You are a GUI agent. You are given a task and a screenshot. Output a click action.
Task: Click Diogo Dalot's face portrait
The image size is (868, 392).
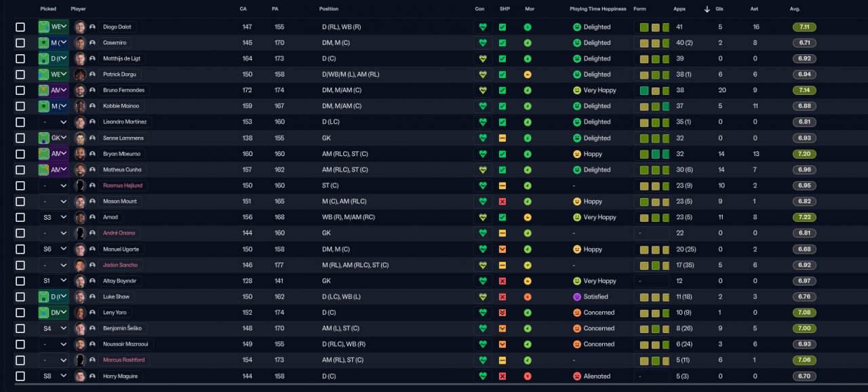[x=80, y=27]
